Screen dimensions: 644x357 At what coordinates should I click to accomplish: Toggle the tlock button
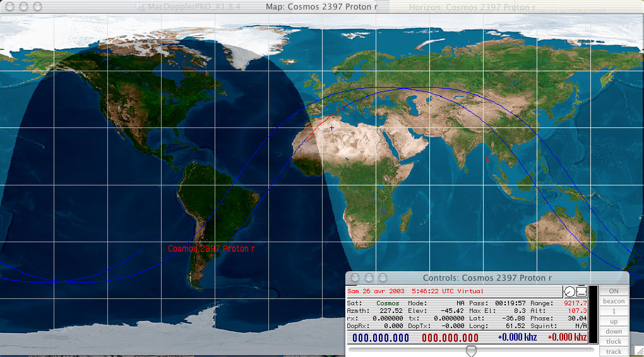[614, 341]
